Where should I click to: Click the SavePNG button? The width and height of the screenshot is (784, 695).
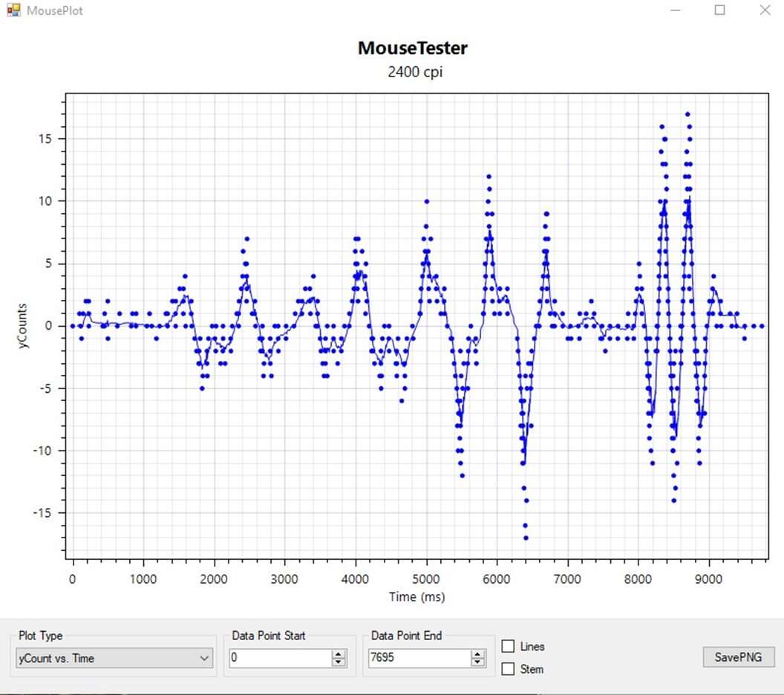[738, 657]
